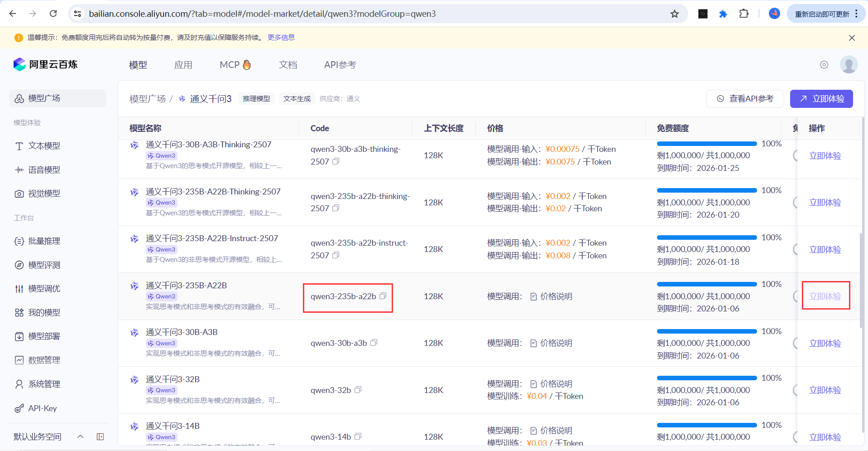This screenshot has width=868, height=451.
Task: Click 立即体验 for 通义千问3-235B-A22B-Instruct-2507
Action: point(825,250)
